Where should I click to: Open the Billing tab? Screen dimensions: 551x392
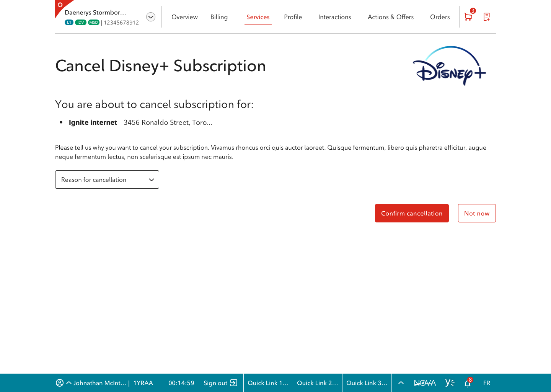pos(219,17)
